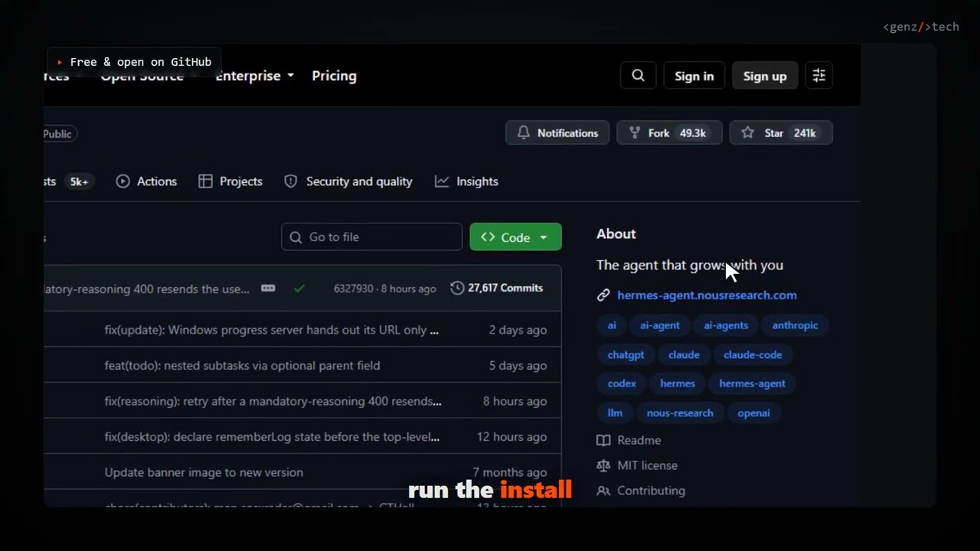The image size is (980, 551).
Task: Click the Sign up button
Action: coord(765,76)
